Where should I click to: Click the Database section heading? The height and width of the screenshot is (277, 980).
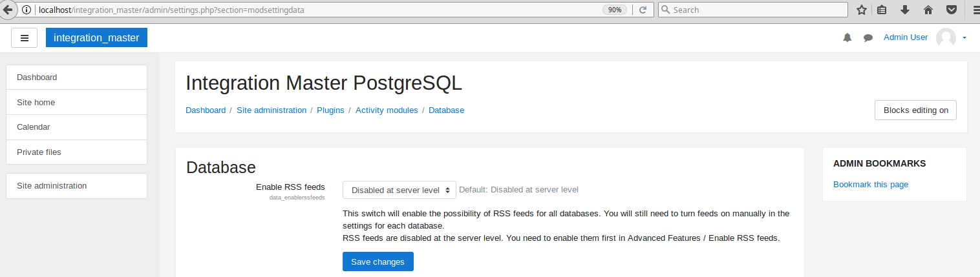[221, 167]
